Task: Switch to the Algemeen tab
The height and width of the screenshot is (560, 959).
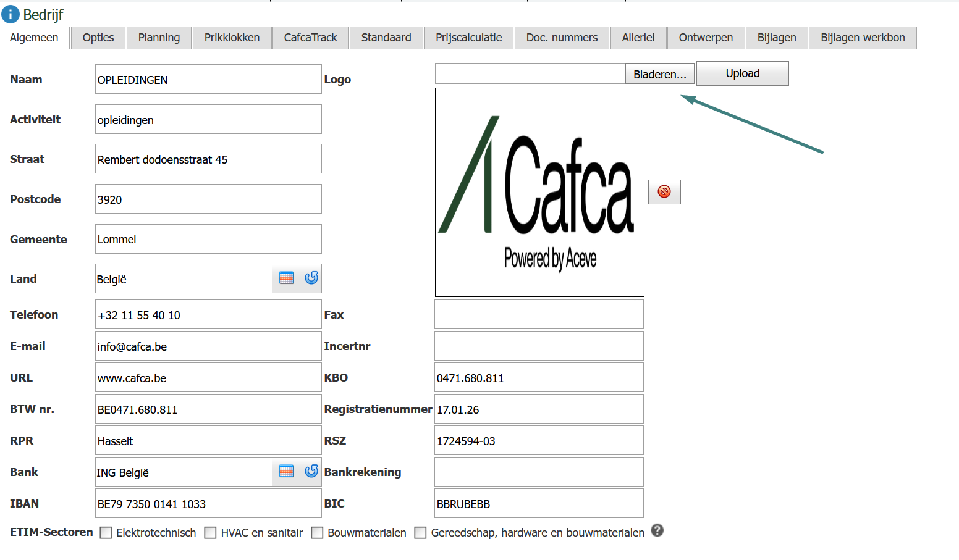Action: click(34, 38)
